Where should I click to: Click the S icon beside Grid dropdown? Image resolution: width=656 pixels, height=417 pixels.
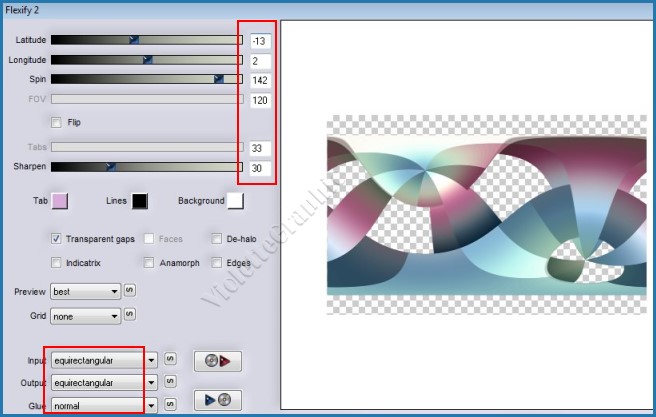(x=129, y=316)
